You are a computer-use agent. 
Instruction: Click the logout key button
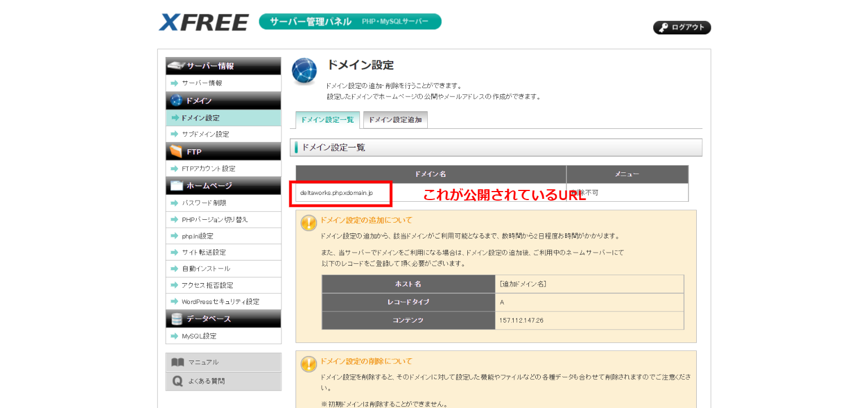(682, 28)
